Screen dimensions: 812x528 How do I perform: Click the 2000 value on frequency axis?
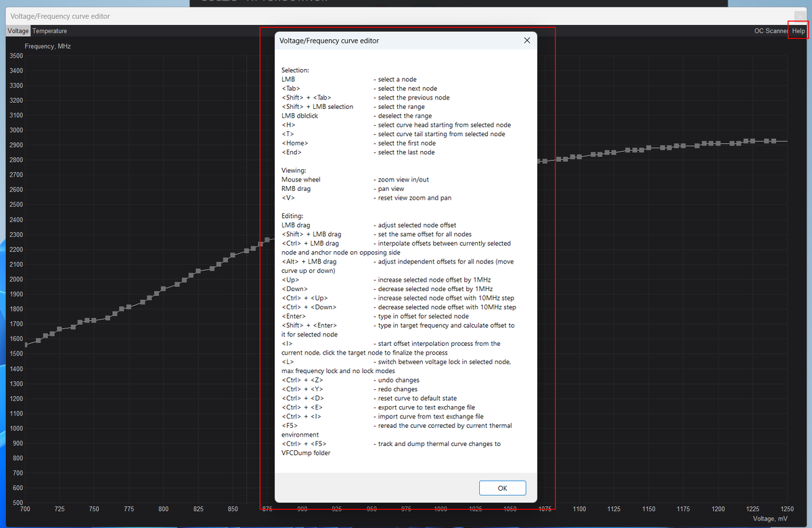[x=16, y=279]
